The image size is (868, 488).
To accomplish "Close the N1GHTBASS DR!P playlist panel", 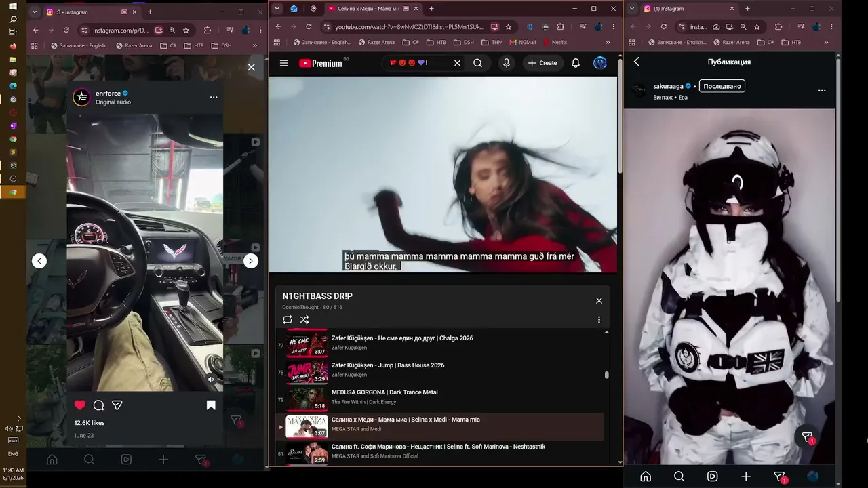I will pyautogui.click(x=599, y=300).
